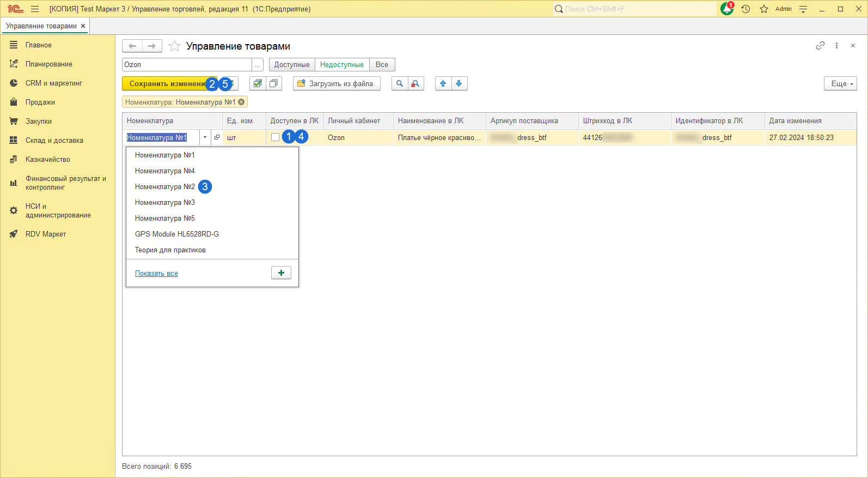Switch filter to Все
Screen dimensions: 868x478
coord(382,64)
